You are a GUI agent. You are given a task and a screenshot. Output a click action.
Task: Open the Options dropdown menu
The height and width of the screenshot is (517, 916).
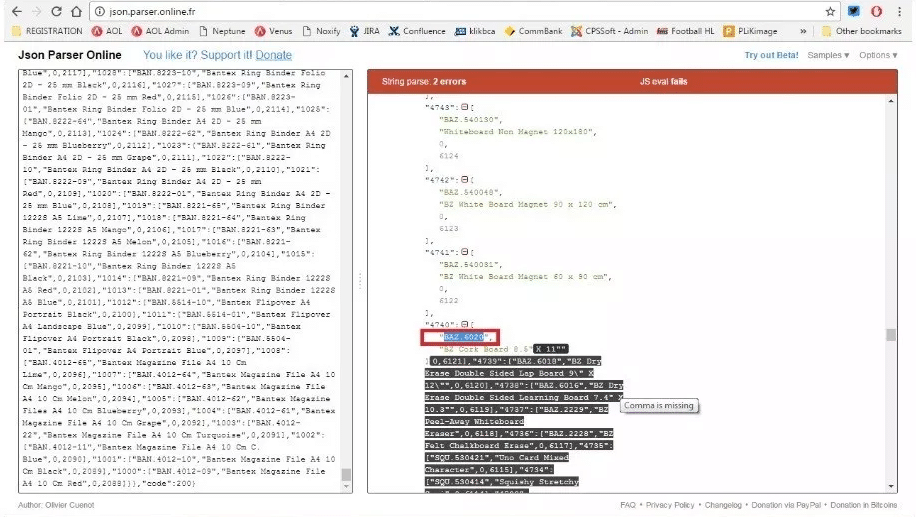pos(878,55)
